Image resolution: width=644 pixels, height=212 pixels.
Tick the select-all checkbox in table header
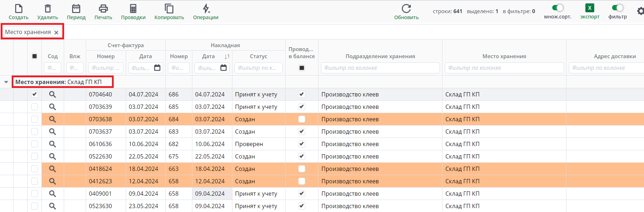(x=34, y=56)
